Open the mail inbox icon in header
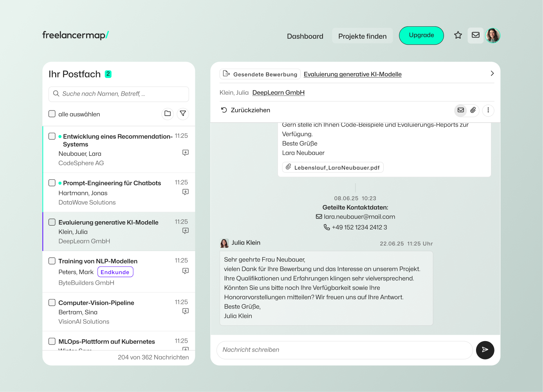Viewport: 543px width, 392px height. point(475,35)
